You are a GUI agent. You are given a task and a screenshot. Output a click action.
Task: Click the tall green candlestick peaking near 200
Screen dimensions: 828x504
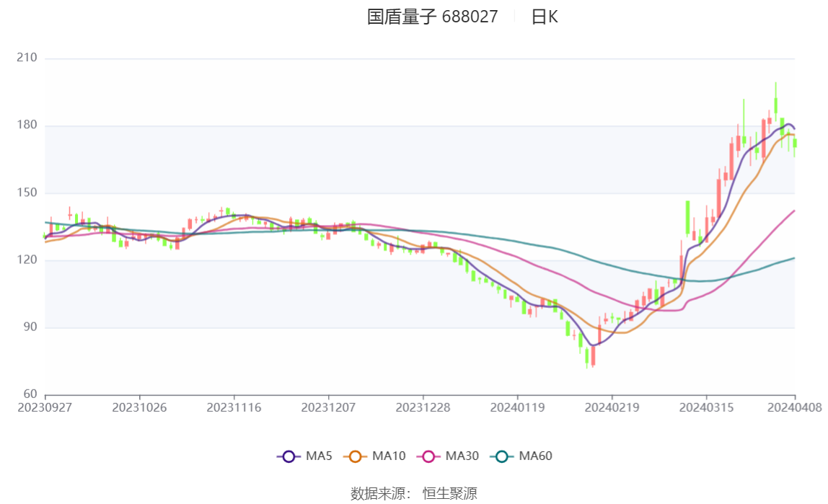pos(776,103)
